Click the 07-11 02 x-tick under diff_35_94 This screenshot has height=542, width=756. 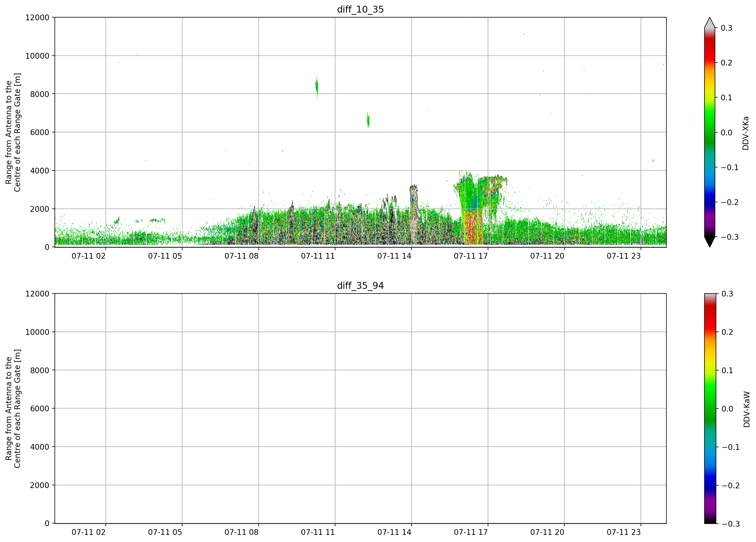coord(89,532)
